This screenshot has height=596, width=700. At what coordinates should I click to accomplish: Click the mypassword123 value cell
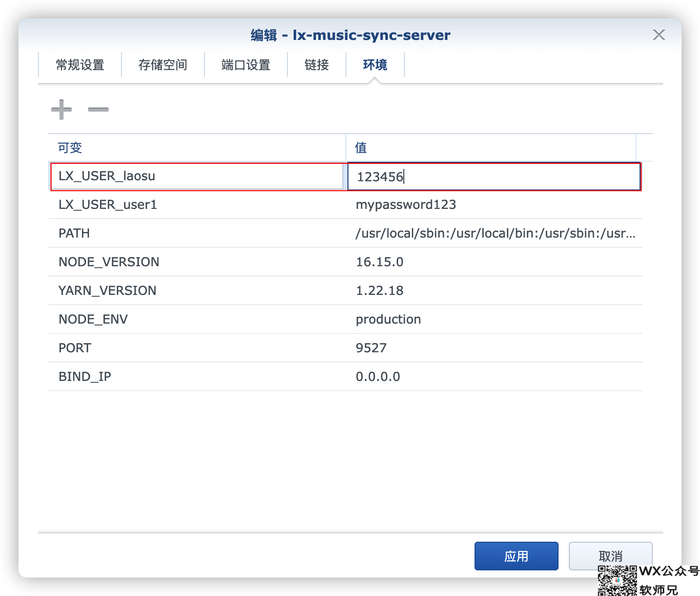click(406, 205)
